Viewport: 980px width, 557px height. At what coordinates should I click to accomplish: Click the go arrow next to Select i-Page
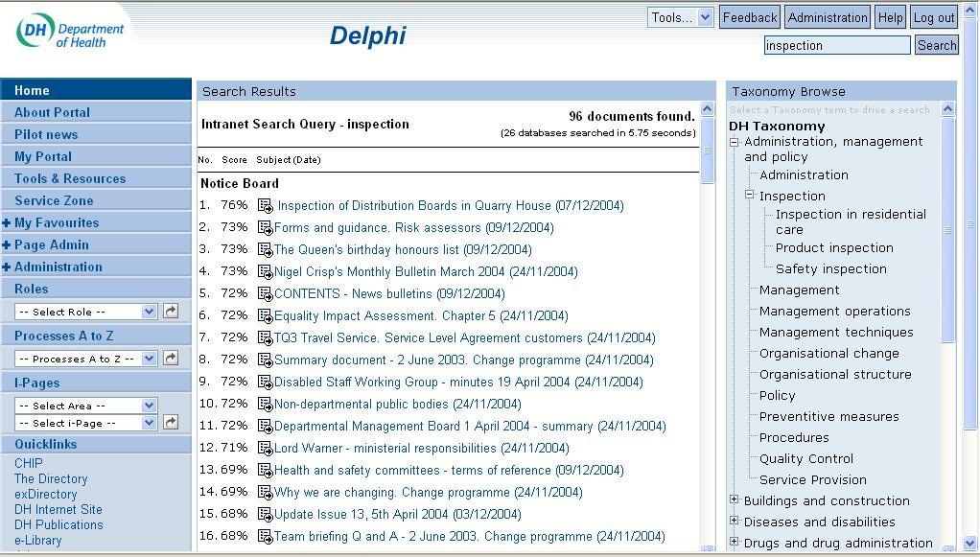pos(171,422)
